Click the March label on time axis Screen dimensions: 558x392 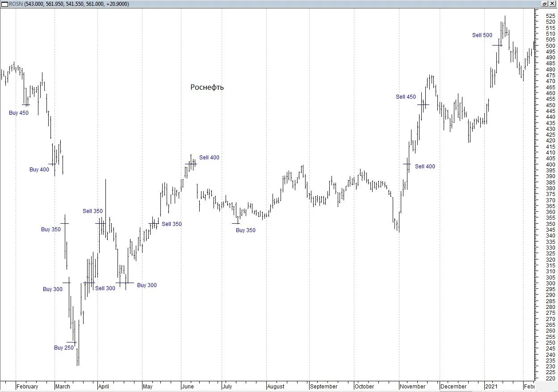(x=63, y=387)
